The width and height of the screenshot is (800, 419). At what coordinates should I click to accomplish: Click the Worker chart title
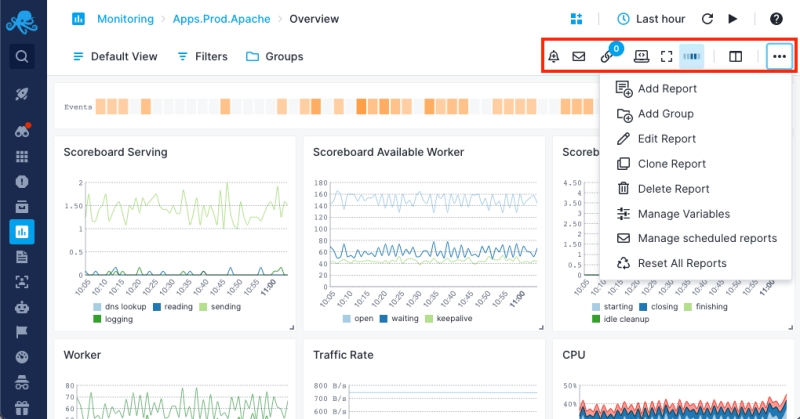(82, 355)
